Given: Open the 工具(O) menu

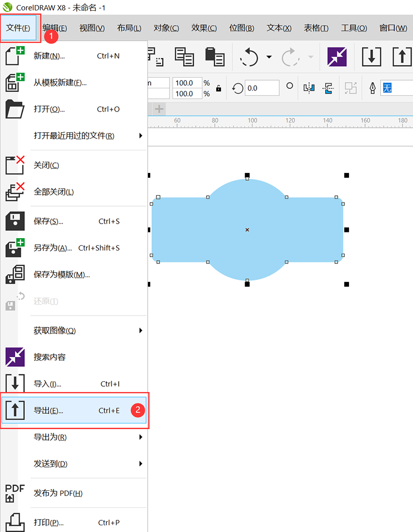Looking at the screenshot, I should tap(354, 28).
